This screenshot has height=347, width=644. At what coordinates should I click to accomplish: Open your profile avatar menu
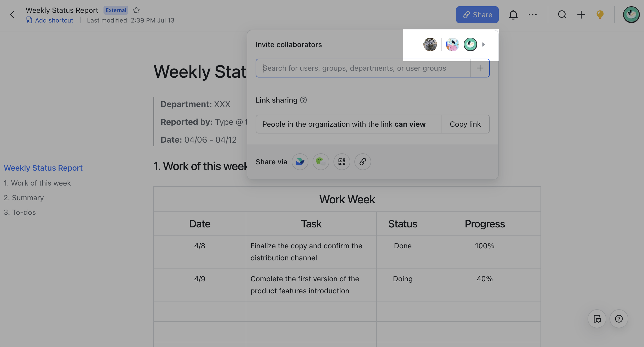631,15
